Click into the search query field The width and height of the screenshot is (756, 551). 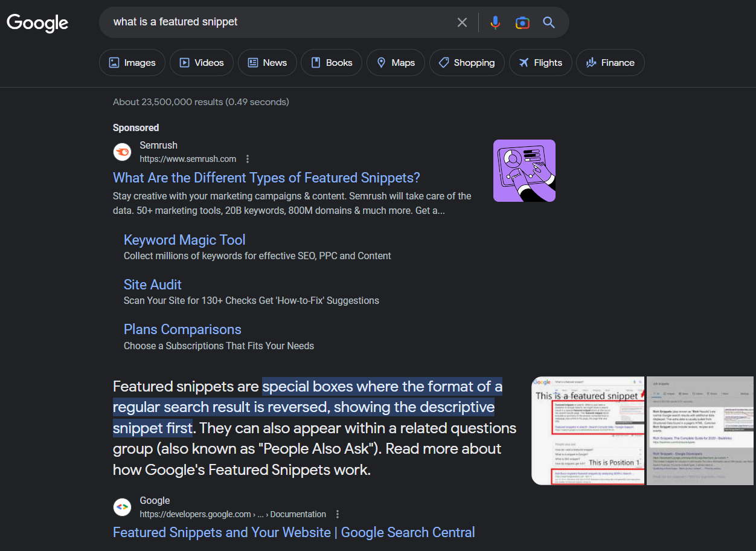click(x=278, y=22)
